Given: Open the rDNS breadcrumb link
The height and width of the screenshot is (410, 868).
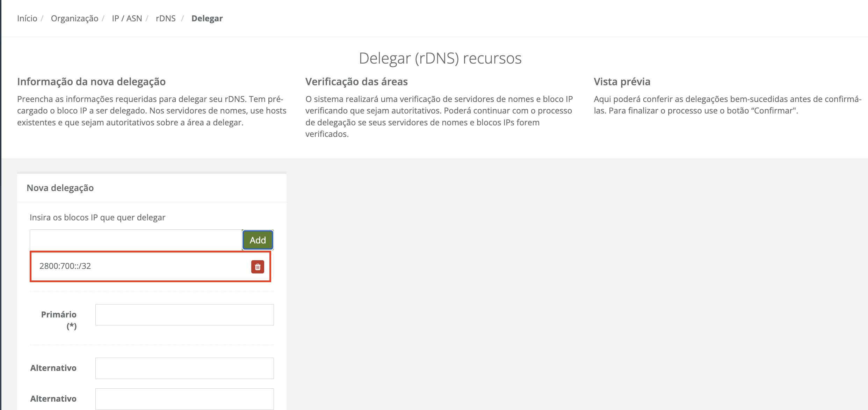Looking at the screenshot, I should [166, 19].
